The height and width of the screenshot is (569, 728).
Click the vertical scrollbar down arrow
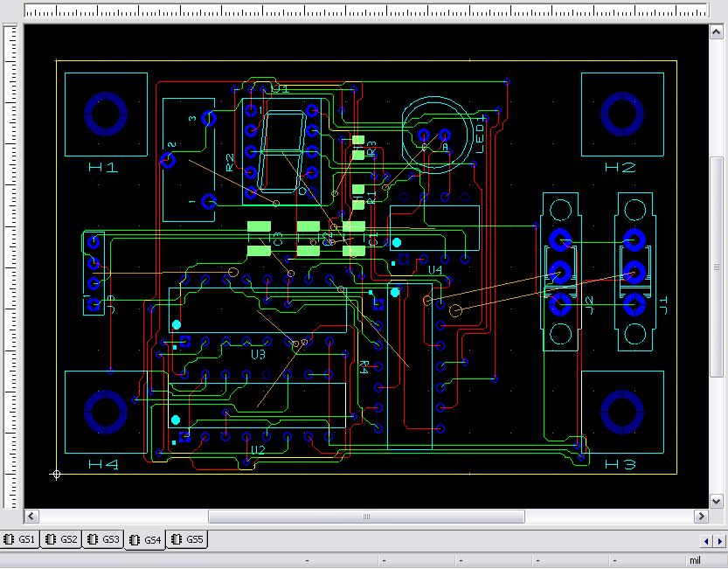(x=717, y=502)
